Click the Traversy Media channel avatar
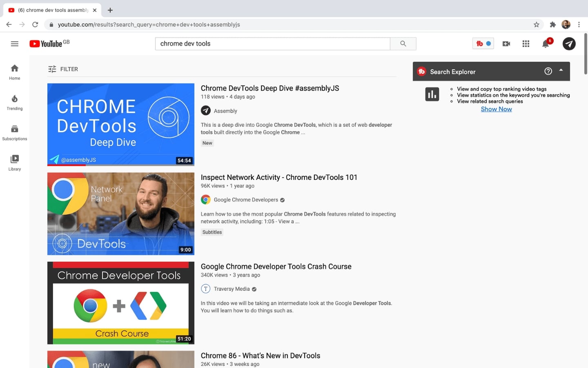Viewport: 588px width, 368px height. [x=206, y=289]
